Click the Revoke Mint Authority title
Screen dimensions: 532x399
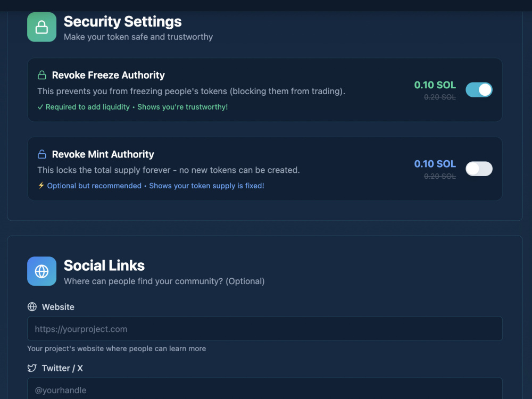tap(103, 154)
